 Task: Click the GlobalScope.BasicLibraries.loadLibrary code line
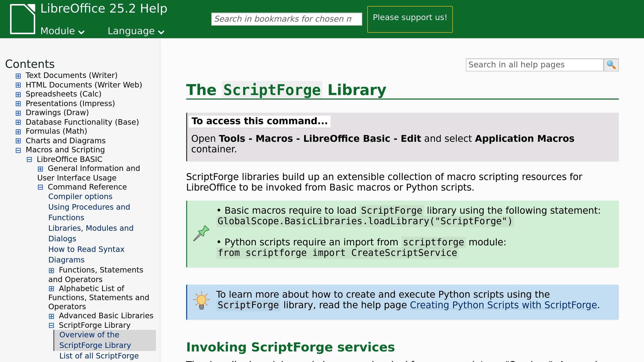click(x=365, y=221)
